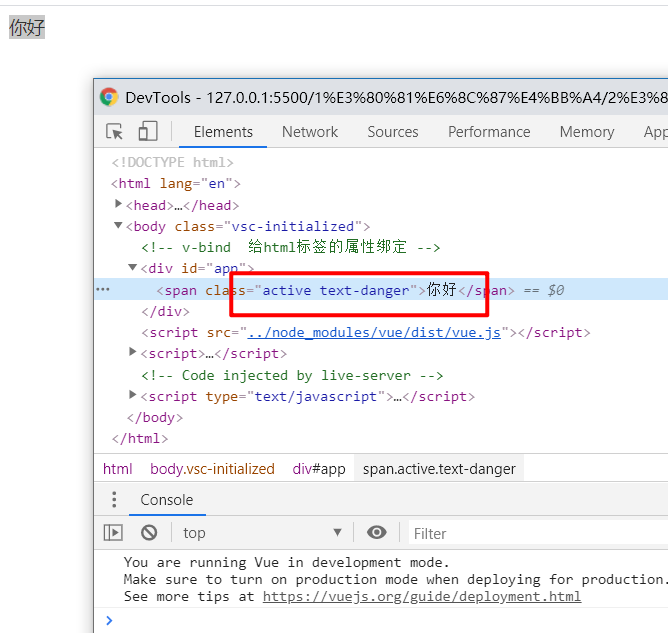Open the vue.js script source link

374,332
